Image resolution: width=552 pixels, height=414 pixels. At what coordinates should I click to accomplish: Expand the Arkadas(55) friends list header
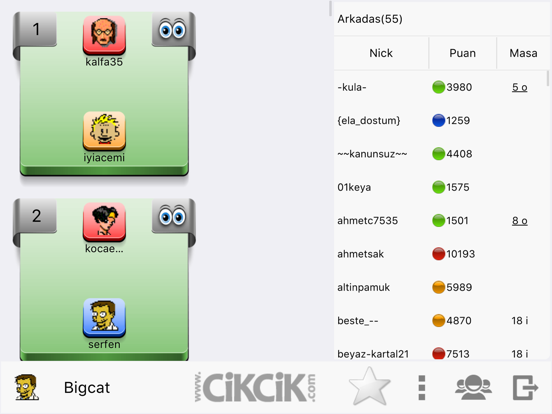(441, 19)
